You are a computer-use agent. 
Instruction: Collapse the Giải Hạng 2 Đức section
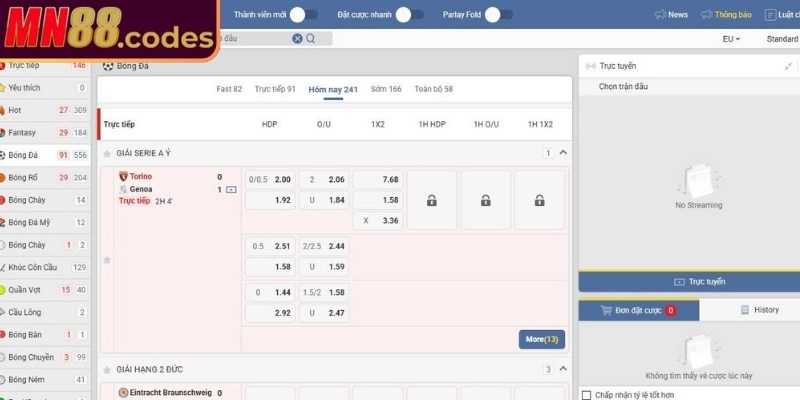pos(563,369)
